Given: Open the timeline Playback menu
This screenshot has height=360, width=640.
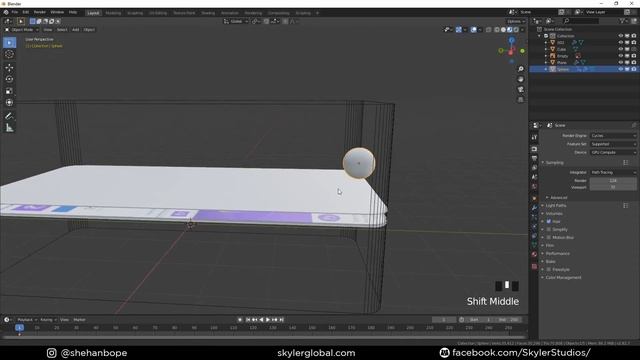Looking at the screenshot, I should click(27, 320).
